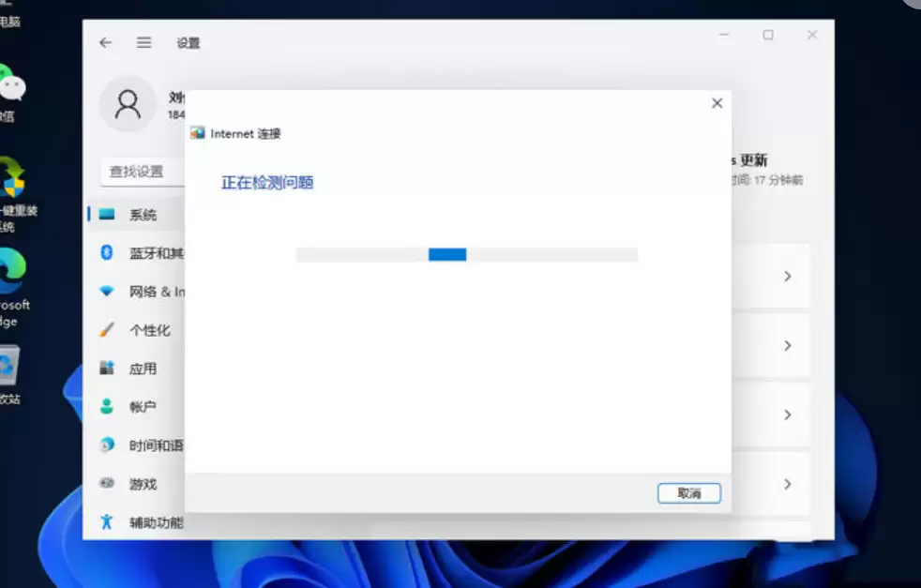Select 帐户 from the sidebar
This screenshot has height=588, width=921.
[x=141, y=407]
